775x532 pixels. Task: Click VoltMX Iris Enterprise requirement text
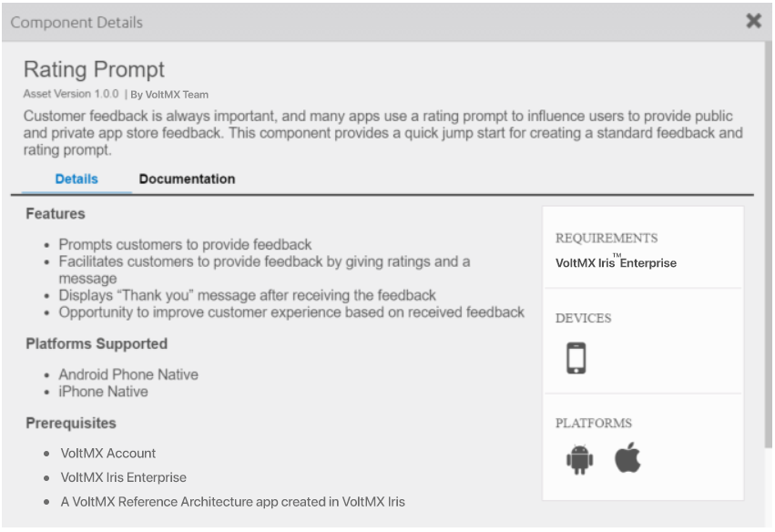pyautogui.click(x=616, y=263)
